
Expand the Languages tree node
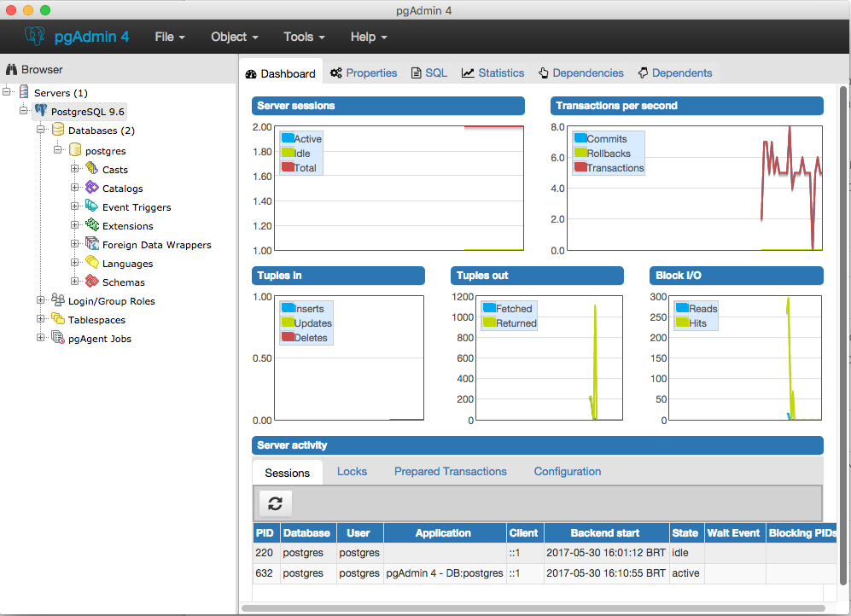pos(75,263)
